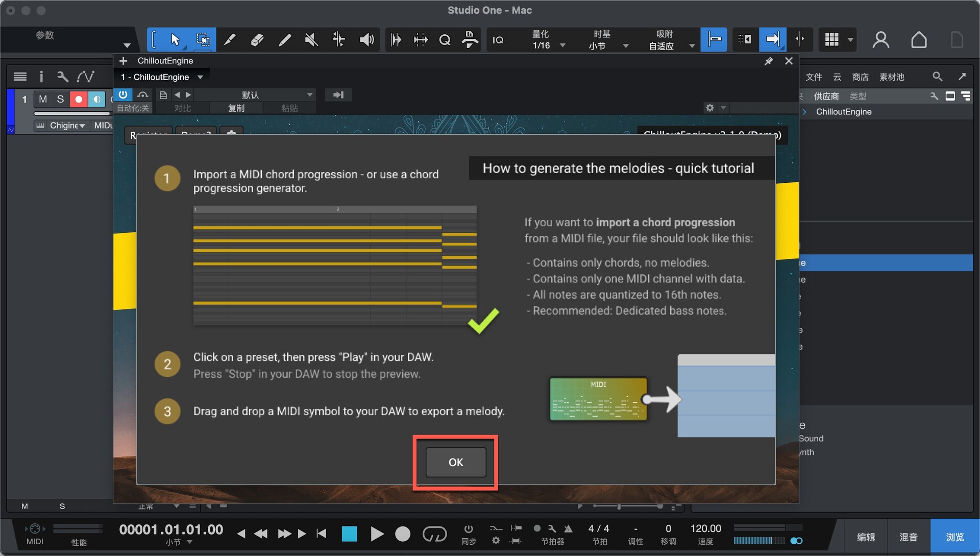
Task: Select the Eraser tool
Action: 257,39
